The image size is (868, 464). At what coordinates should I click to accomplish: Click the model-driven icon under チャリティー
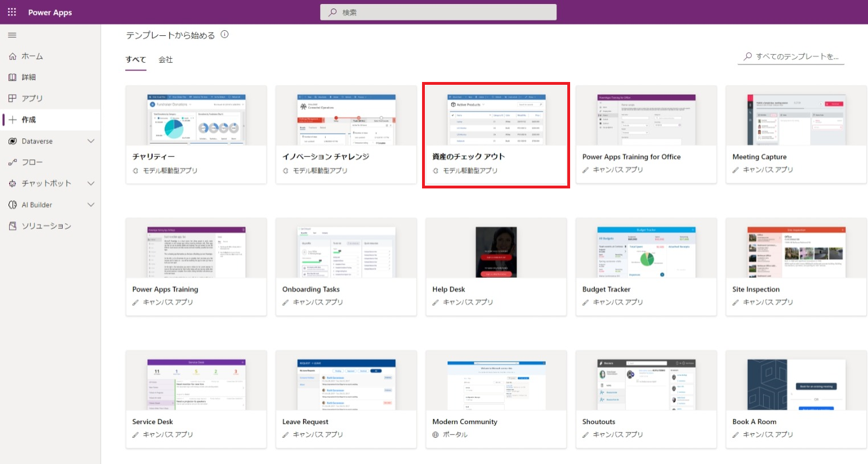136,171
